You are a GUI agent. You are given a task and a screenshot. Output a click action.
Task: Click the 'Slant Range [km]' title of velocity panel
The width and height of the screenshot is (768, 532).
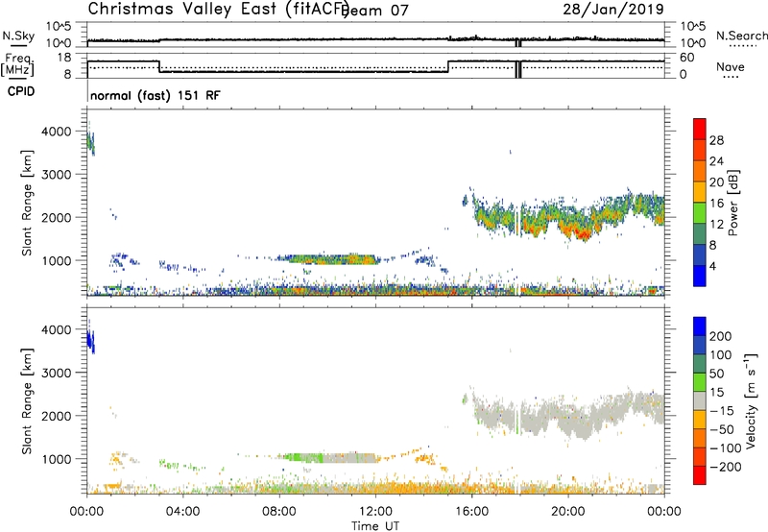27,400
